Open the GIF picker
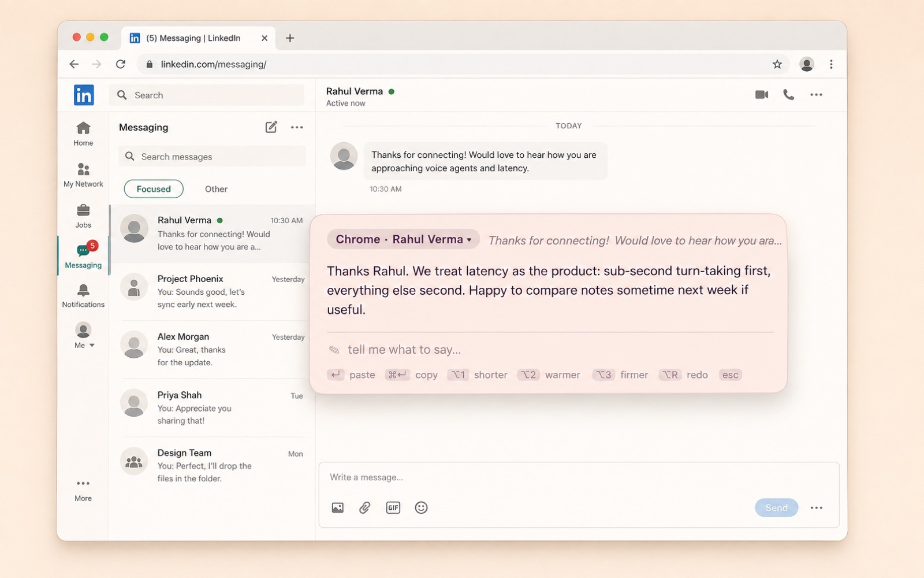This screenshot has width=924, height=578. point(393,507)
